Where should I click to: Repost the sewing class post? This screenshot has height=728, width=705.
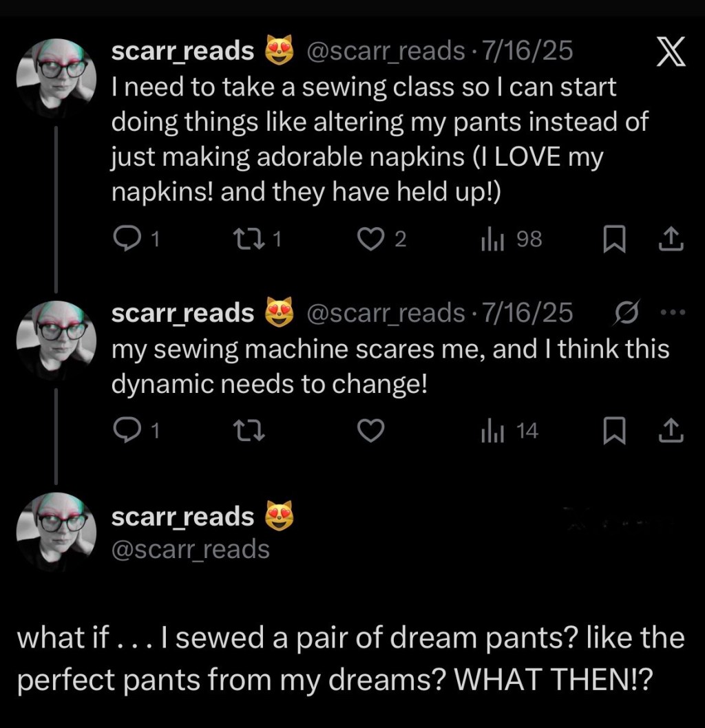244,239
